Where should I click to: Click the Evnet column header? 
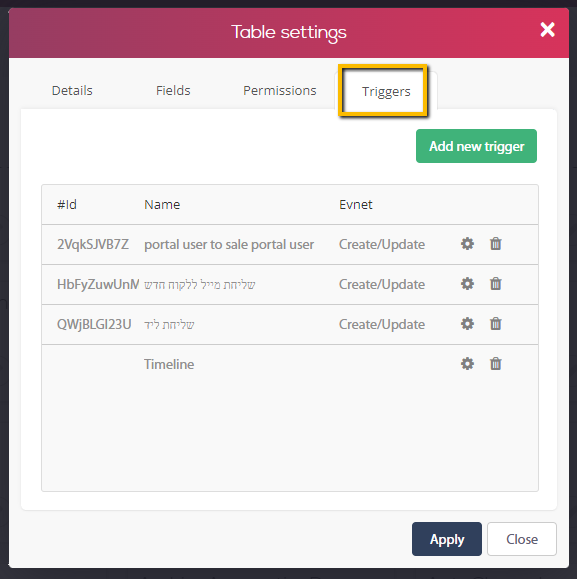[x=356, y=205]
